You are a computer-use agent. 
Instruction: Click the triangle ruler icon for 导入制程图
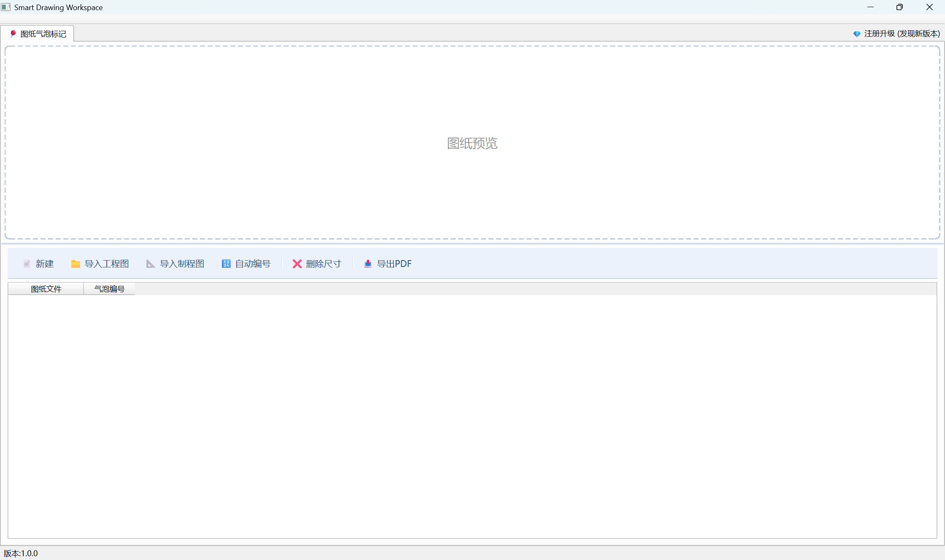coord(150,264)
